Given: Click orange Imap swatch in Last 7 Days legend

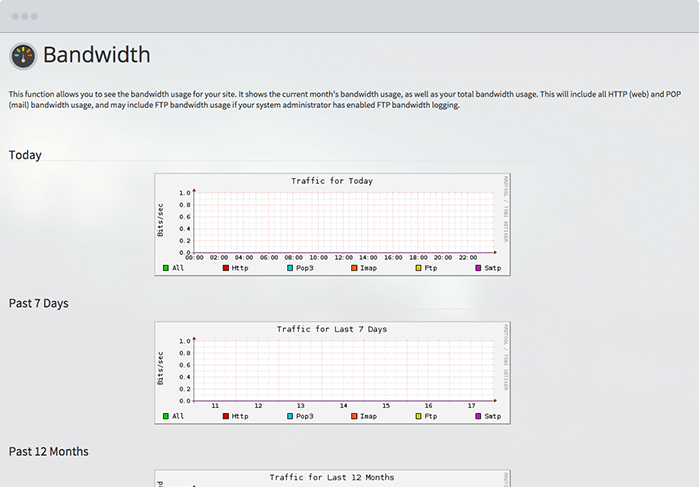Looking at the screenshot, I should (354, 416).
